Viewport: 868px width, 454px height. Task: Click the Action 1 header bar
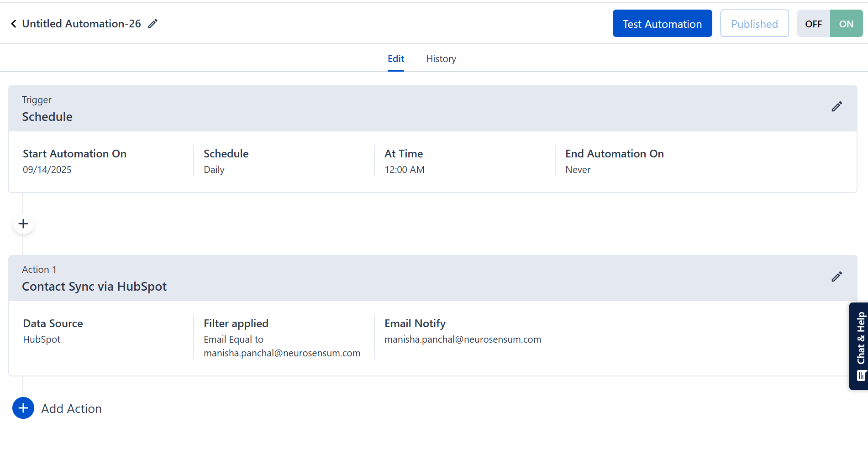click(411, 278)
